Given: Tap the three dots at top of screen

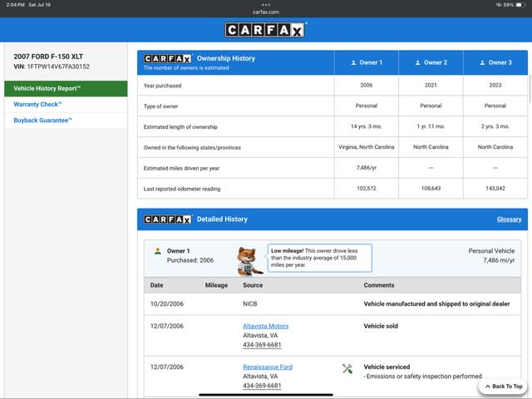Looking at the screenshot, I should point(266,5).
